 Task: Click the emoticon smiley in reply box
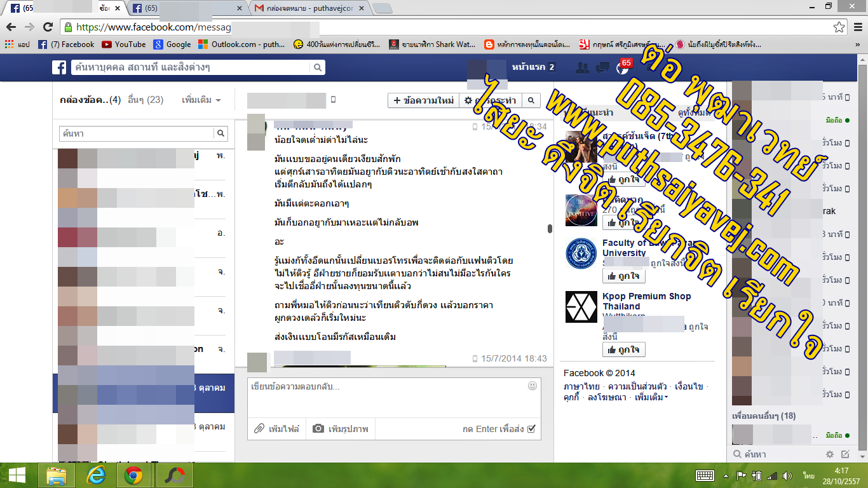(532, 386)
